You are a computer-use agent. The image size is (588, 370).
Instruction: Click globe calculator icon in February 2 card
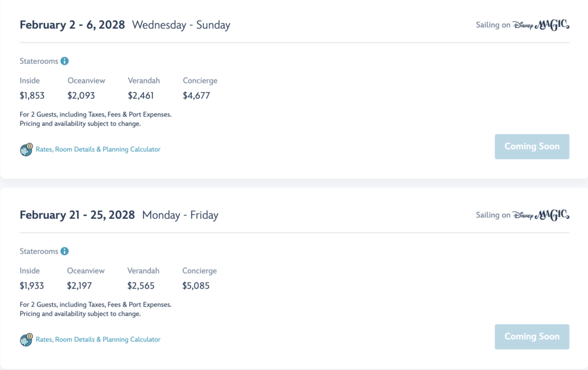(26, 149)
